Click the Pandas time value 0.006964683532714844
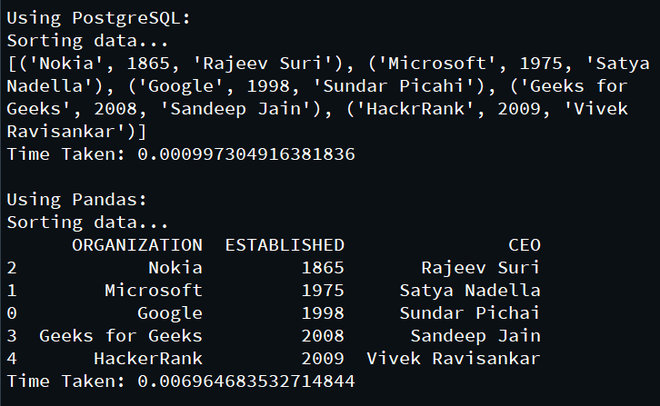The image size is (660, 406). tap(246, 381)
